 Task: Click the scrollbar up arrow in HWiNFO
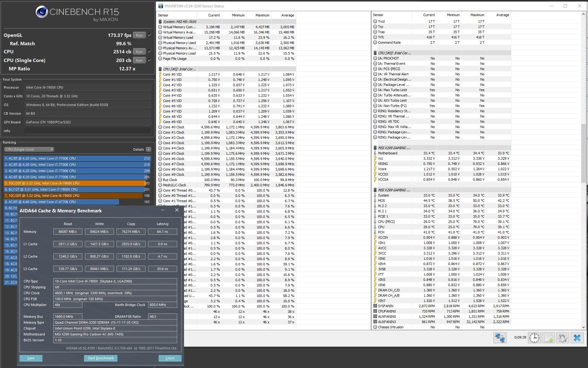click(x=584, y=14)
